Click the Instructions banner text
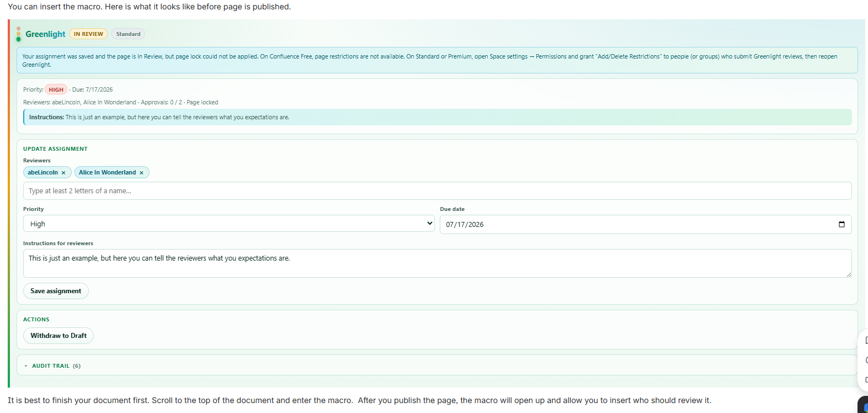This screenshot has width=868, height=413. pos(159,117)
